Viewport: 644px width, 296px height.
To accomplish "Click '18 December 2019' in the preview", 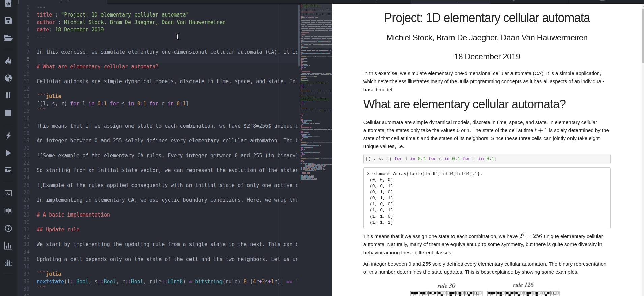I will pos(487,57).
